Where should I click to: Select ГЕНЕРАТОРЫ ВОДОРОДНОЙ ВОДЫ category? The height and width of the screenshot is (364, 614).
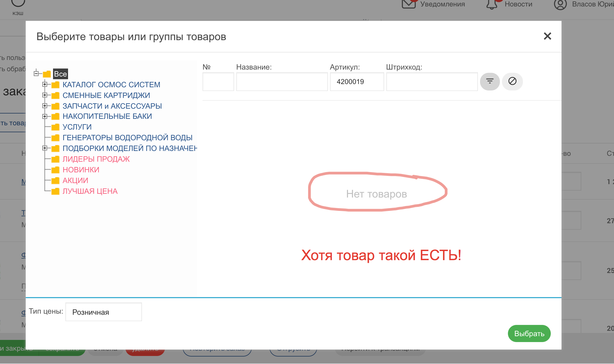[x=127, y=138]
